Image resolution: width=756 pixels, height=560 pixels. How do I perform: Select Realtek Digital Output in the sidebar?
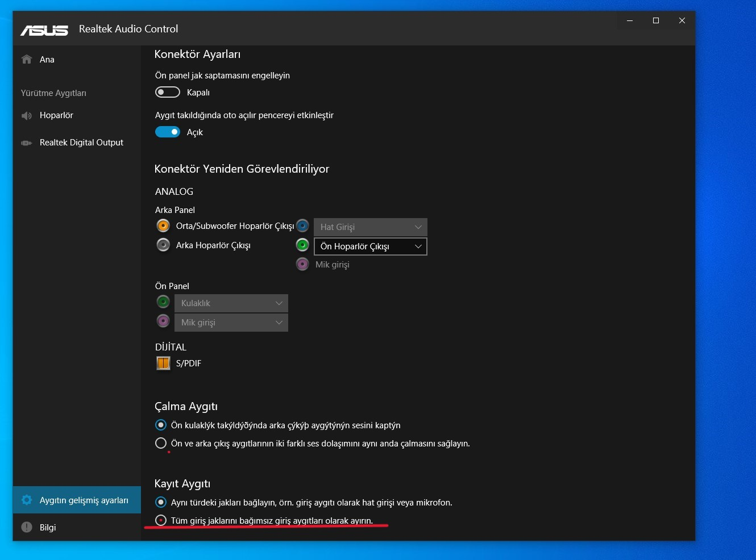pyautogui.click(x=77, y=143)
